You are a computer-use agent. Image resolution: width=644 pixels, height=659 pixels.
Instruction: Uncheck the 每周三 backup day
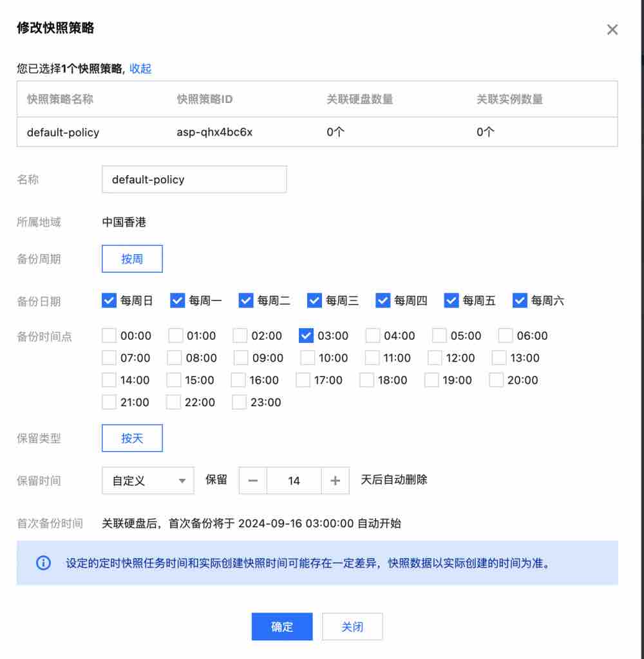[314, 300]
